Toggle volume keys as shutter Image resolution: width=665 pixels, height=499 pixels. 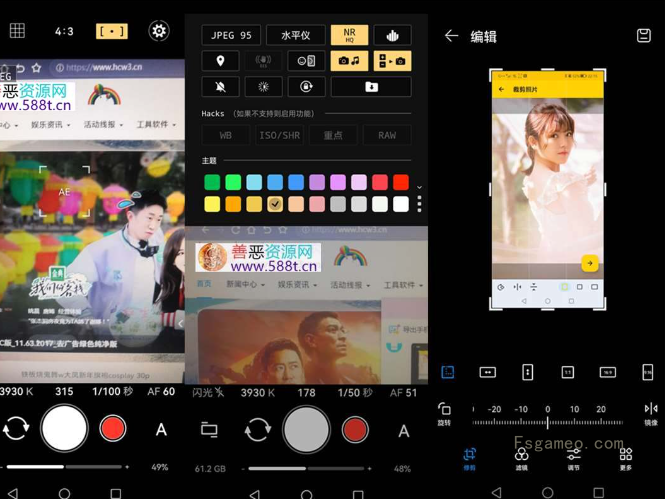point(392,61)
